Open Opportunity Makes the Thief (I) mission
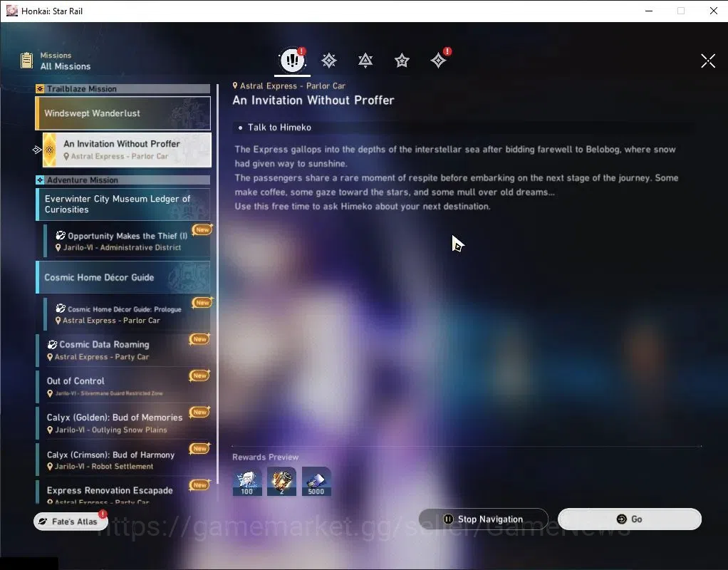This screenshot has height=570, width=728. 128,241
